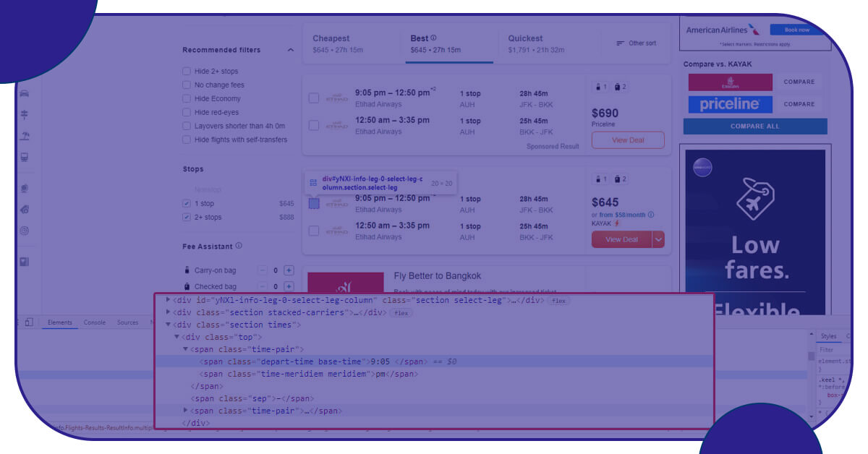Click checked bag icon on $645 result
Viewport: 868px width, 454px height.
[x=617, y=179]
